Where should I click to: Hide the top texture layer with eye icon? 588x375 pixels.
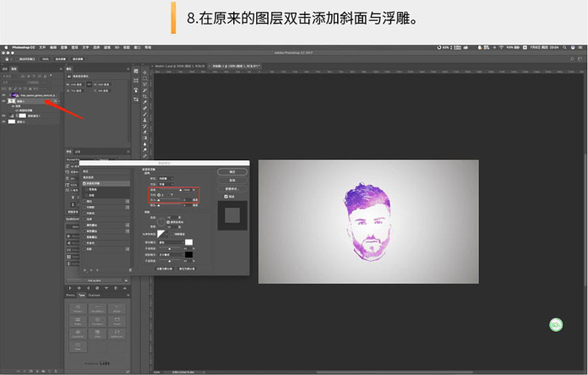pos(4,95)
